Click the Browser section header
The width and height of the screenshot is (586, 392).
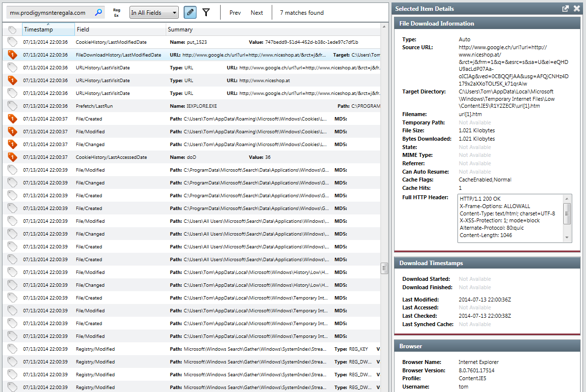click(488, 346)
